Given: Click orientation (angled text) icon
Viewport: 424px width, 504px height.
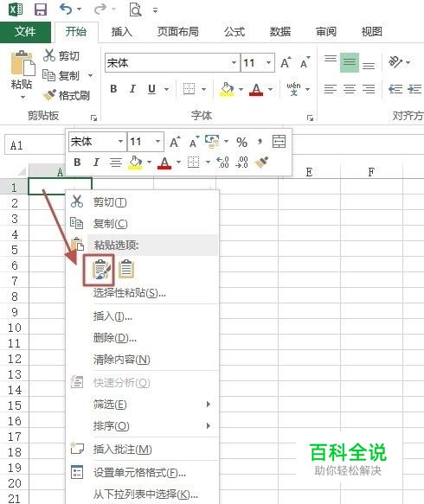Looking at the screenshot, I should tap(395, 61).
